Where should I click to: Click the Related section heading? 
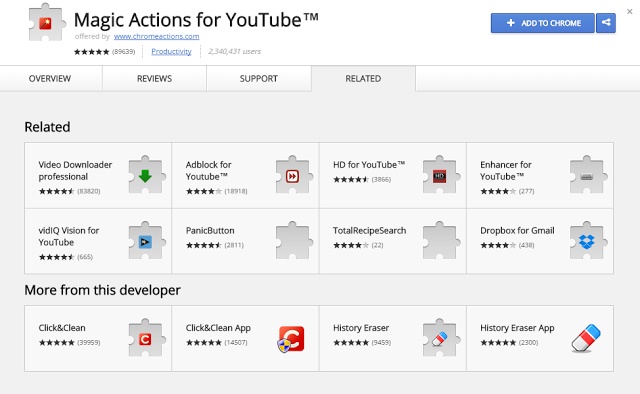click(x=47, y=127)
